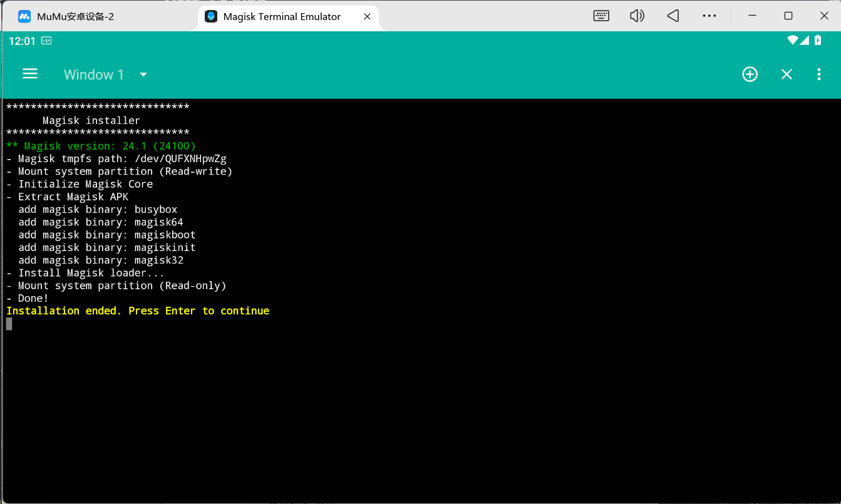Add a new terminal window
The image size is (841, 504).
pyautogui.click(x=750, y=75)
